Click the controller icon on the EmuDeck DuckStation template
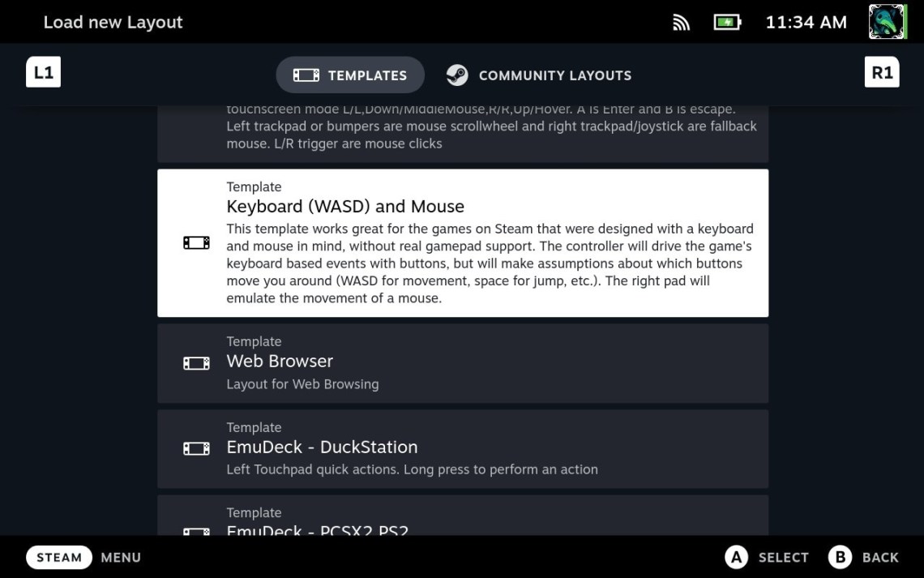The image size is (924, 578). pos(196,449)
